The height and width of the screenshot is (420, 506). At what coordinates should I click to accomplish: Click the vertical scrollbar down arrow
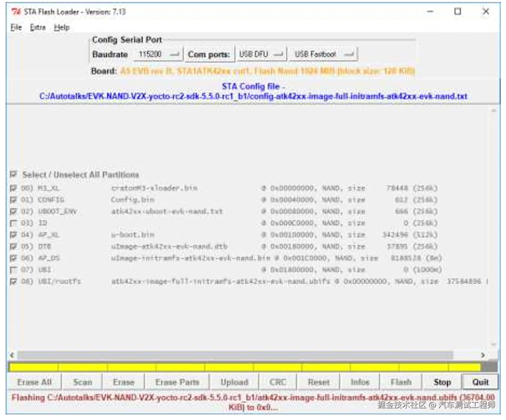494,344
